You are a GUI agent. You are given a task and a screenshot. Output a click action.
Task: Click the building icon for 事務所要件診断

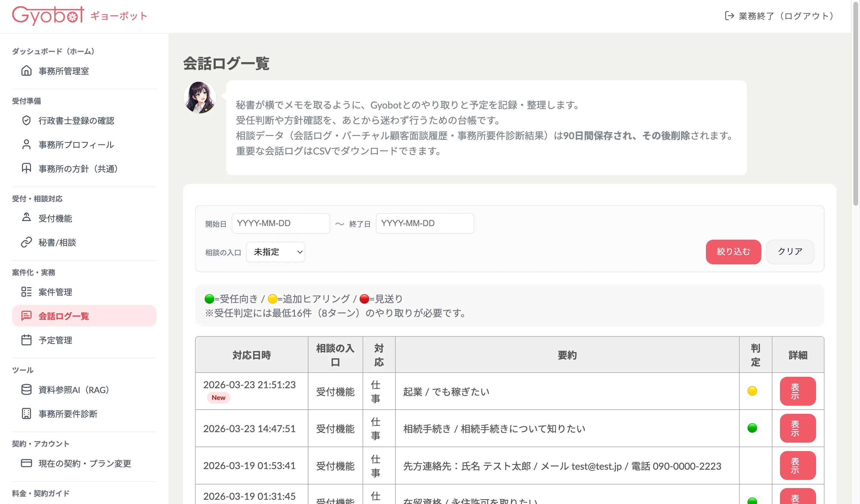click(26, 413)
